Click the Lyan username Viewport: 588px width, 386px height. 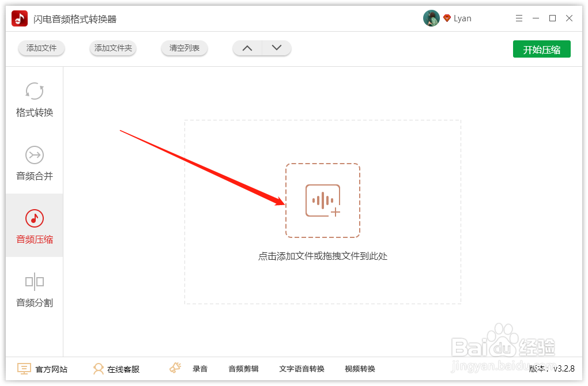pos(462,18)
